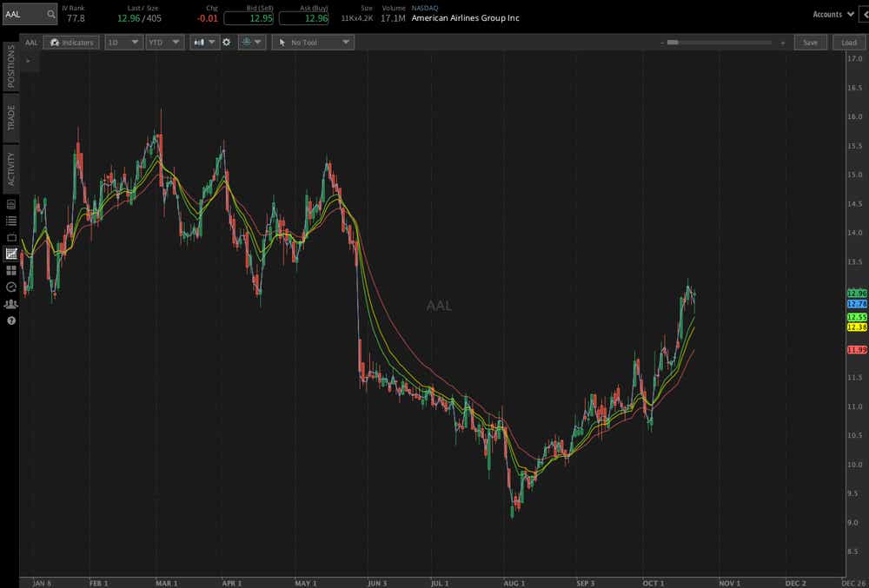Click the IV Rank 77.8 value
The height and width of the screenshot is (588, 869).
[76, 18]
